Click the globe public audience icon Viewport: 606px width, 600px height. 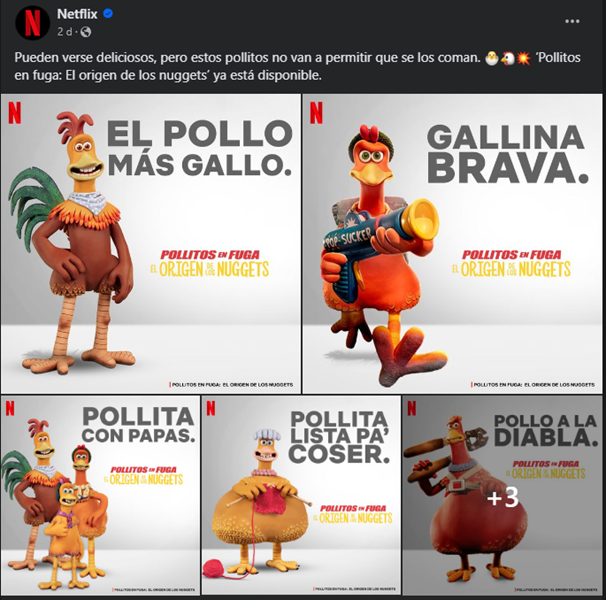click(85, 32)
